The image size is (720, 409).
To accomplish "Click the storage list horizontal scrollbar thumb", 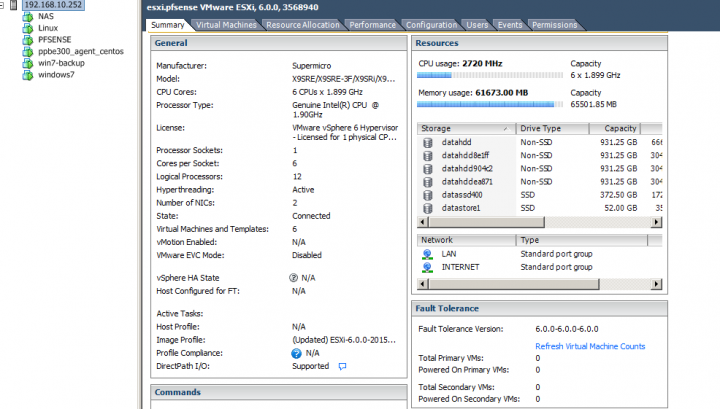I will click(x=486, y=222).
